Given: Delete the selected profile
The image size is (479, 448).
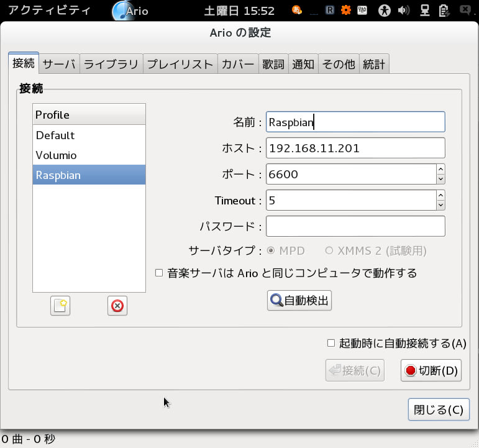Looking at the screenshot, I should (x=117, y=305).
